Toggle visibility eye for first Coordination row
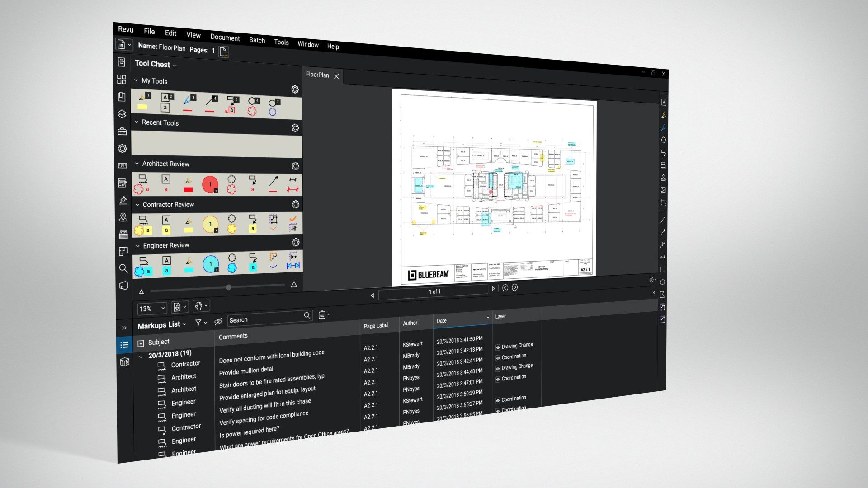 click(x=498, y=358)
